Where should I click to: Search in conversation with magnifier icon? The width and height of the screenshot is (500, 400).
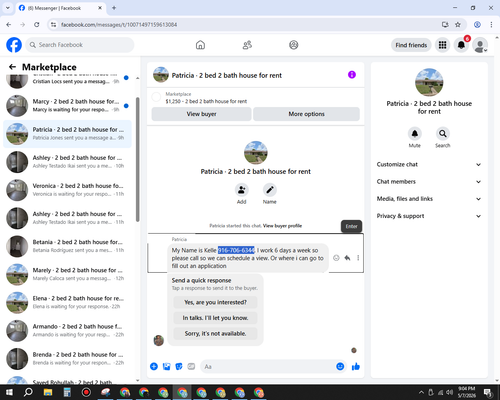443,134
